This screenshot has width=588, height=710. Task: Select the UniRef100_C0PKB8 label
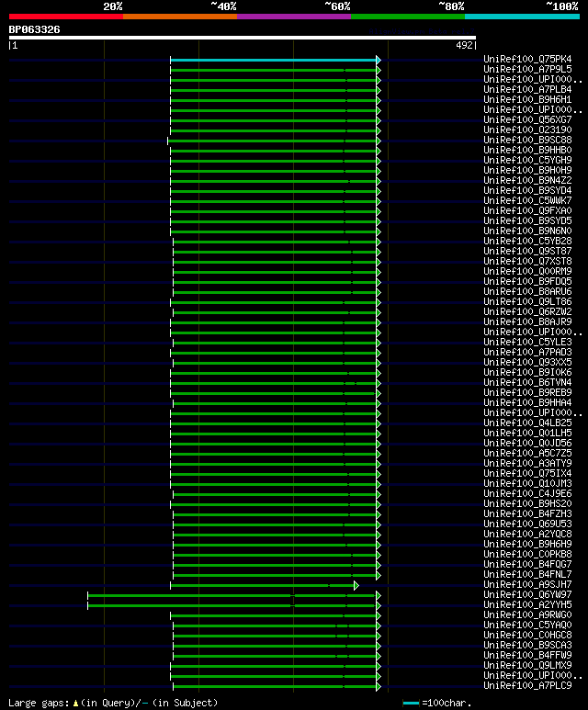[527, 554]
